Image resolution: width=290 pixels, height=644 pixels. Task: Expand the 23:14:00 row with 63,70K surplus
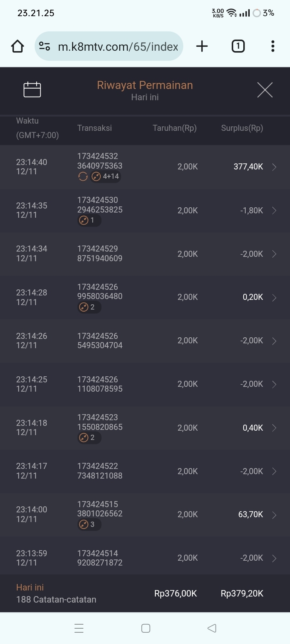[274, 515]
